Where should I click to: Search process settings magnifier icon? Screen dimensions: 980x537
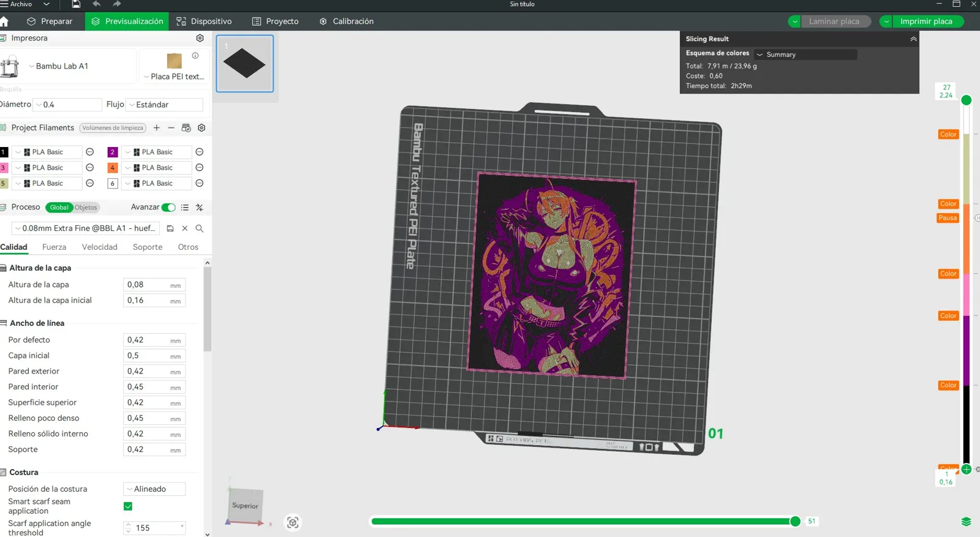coord(200,228)
